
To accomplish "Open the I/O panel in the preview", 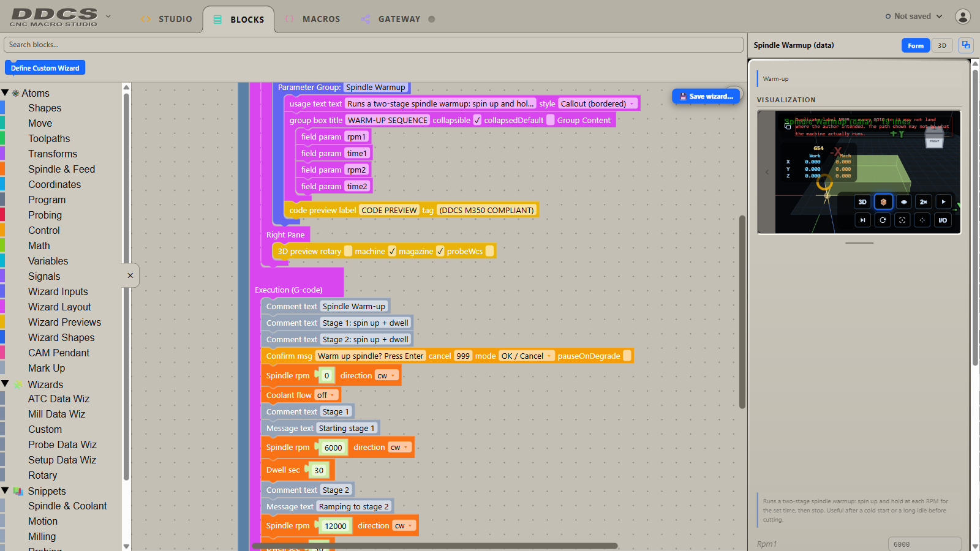I will click(943, 220).
